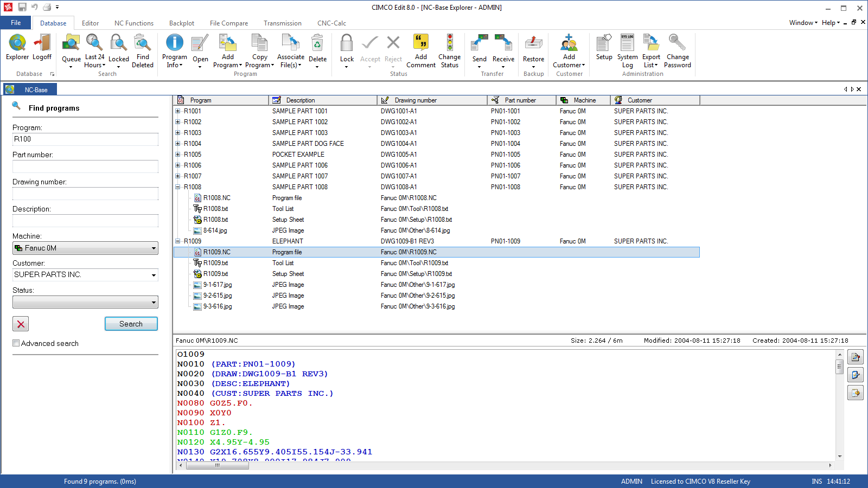This screenshot has height=488, width=868.
Task: Click Associate File(s) icon
Action: pyautogui.click(x=291, y=51)
